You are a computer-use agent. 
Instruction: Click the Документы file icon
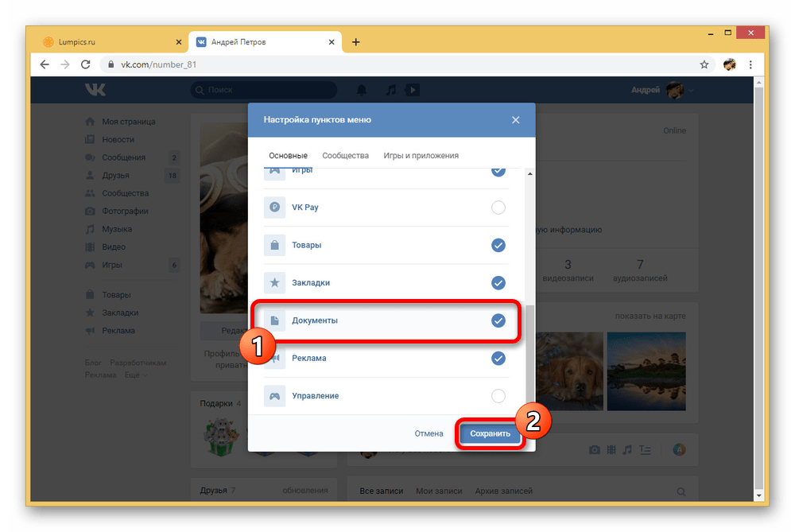(x=274, y=320)
